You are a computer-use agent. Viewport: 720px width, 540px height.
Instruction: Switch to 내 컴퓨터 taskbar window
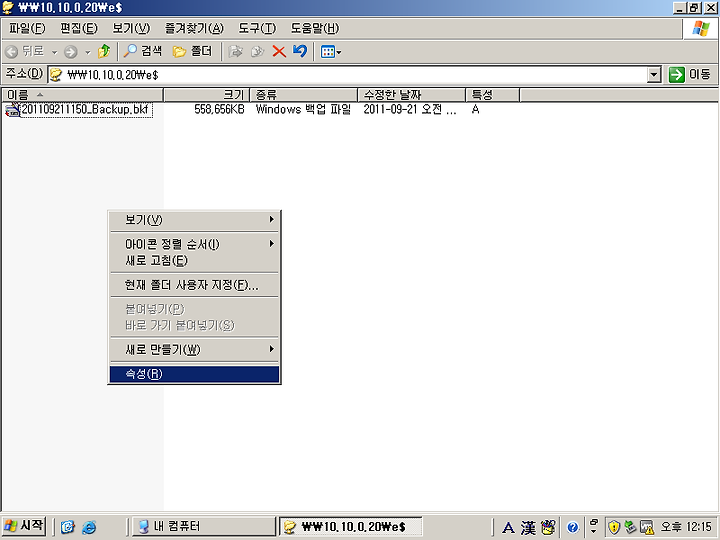pos(203,526)
